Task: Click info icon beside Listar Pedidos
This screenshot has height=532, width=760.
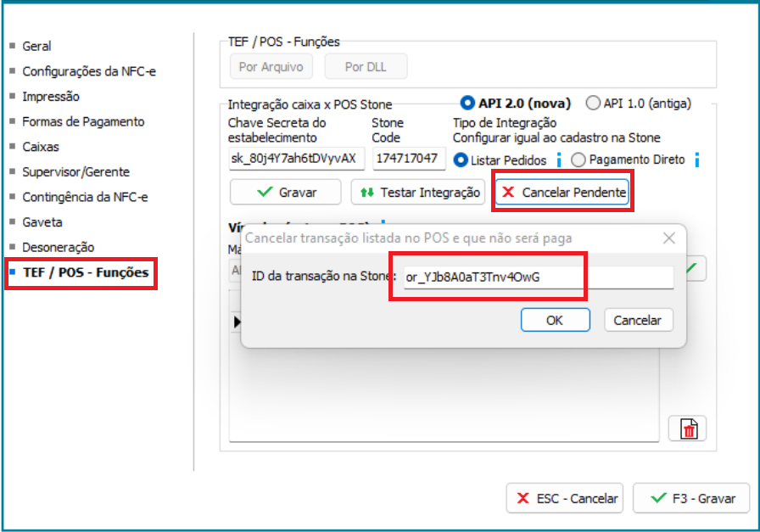Action: point(559,160)
